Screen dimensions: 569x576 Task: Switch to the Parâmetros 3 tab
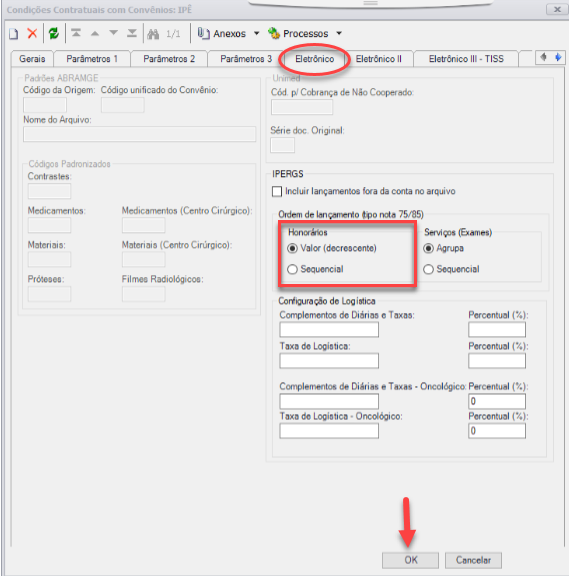(246, 59)
